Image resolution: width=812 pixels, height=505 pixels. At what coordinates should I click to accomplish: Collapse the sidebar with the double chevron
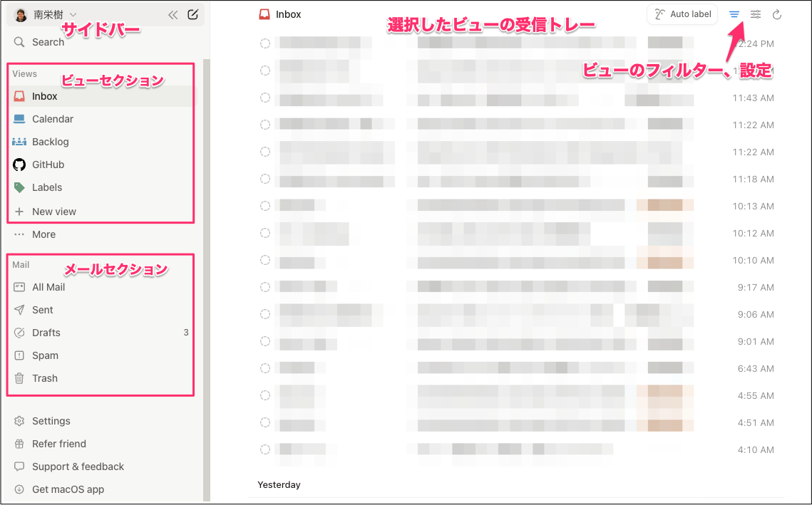click(173, 14)
